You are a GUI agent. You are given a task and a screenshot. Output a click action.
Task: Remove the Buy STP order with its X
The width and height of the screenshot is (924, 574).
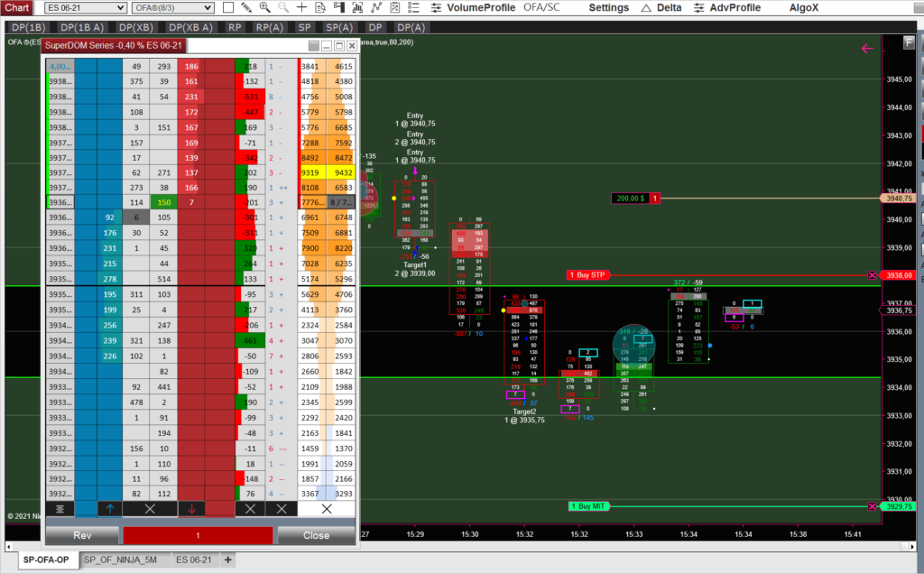coord(873,275)
